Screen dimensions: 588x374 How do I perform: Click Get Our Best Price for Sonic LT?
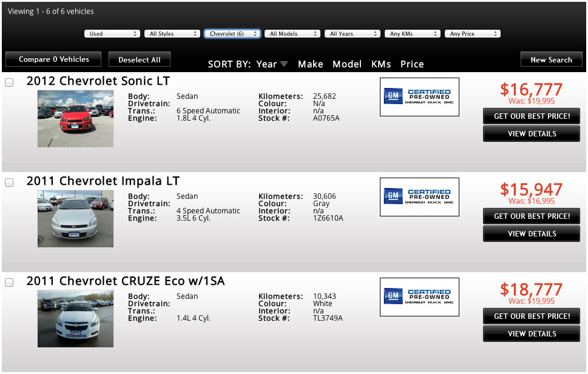(532, 116)
